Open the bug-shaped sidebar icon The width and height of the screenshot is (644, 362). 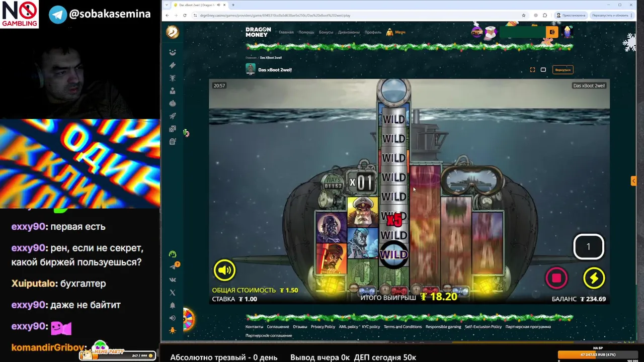click(173, 78)
